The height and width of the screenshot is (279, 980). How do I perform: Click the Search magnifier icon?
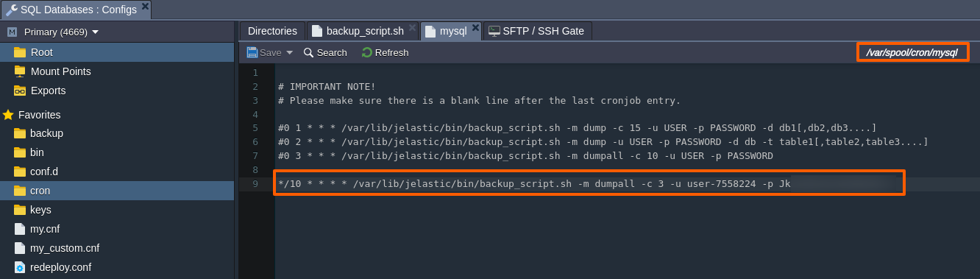pos(309,52)
